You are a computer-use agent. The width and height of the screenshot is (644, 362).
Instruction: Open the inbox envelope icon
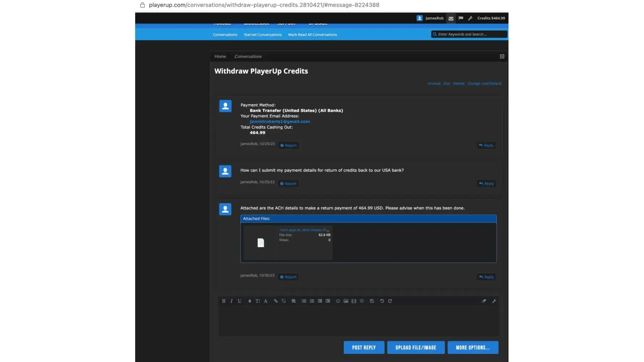[x=451, y=18]
